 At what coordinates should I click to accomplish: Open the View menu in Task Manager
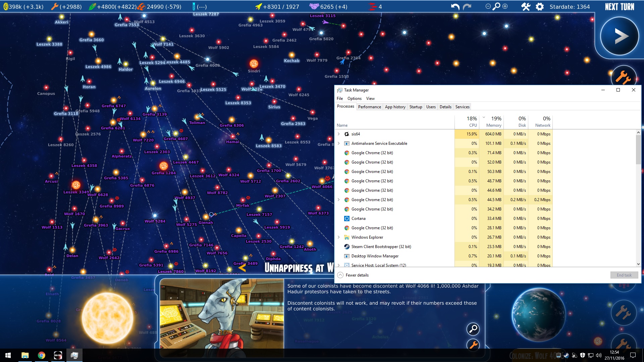(x=370, y=99)
